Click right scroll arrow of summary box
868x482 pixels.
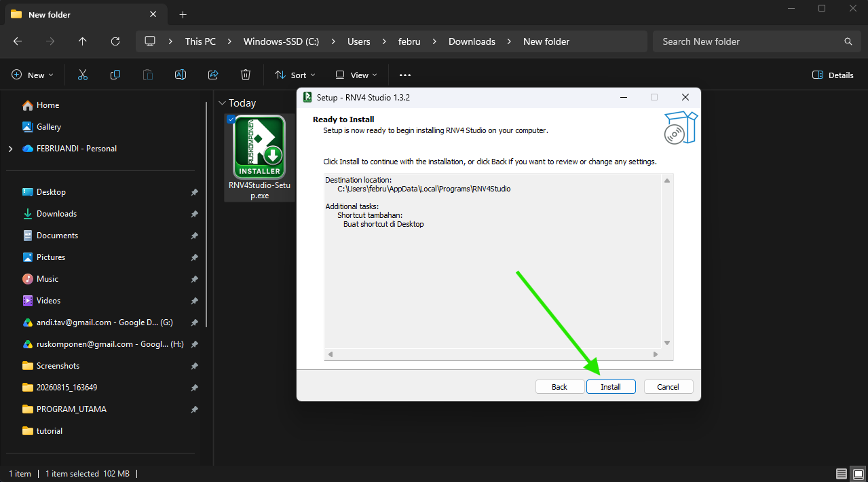tap(656, 354)
